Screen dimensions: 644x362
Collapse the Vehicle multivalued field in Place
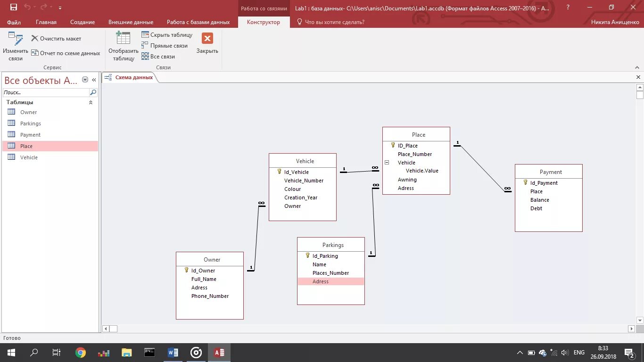(x=387, y=162)
